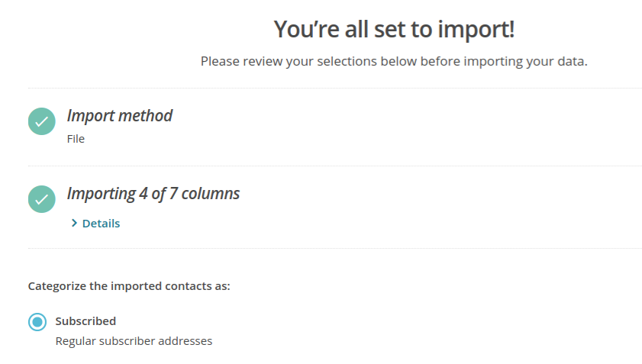
Task: Click the "Please review your selections" subtitle
Action: click(394, 61)
